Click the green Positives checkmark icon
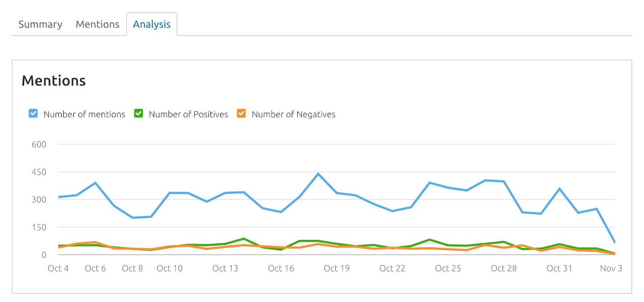Image resolution: width=644 pixels, height=302 pixels. coord(138,114)
